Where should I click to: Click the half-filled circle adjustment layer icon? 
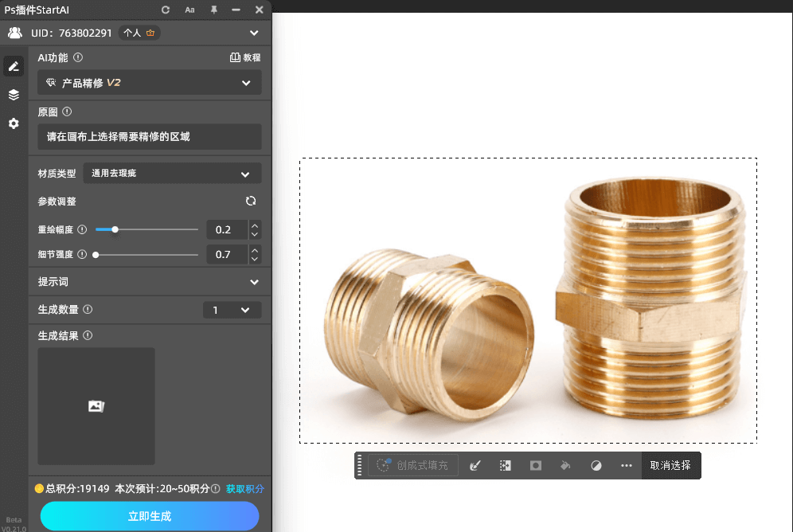click(596, 465)
